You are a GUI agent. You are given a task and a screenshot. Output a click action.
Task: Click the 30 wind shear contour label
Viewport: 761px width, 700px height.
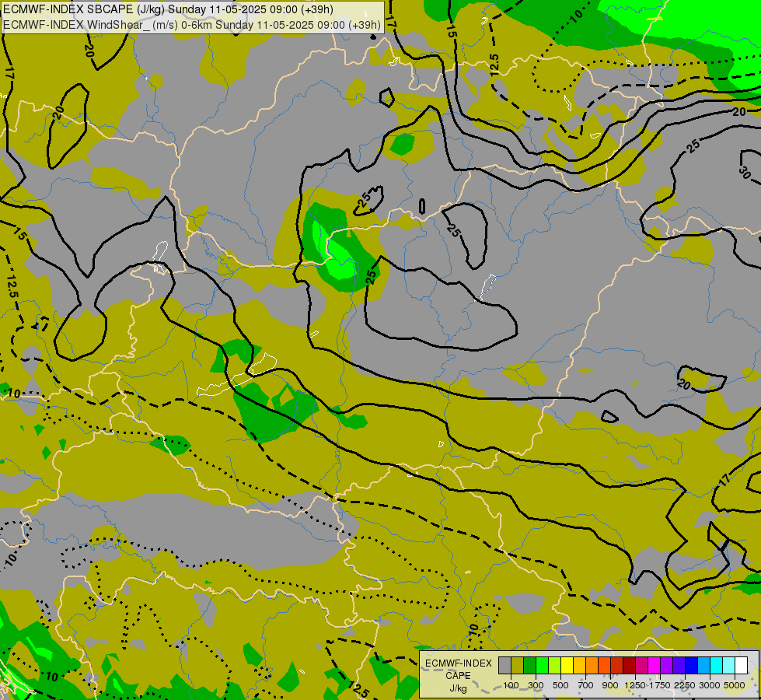point(745,172)
